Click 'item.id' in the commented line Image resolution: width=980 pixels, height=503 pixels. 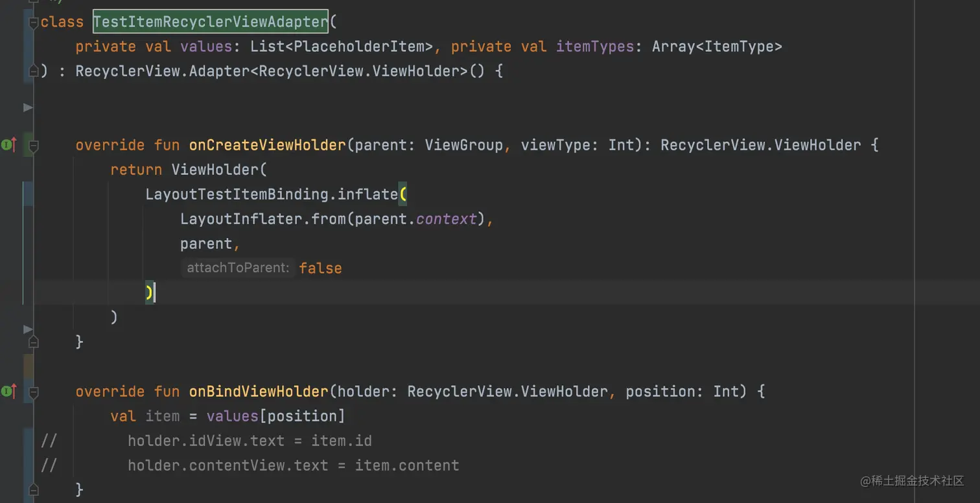[x=342, y=441]
